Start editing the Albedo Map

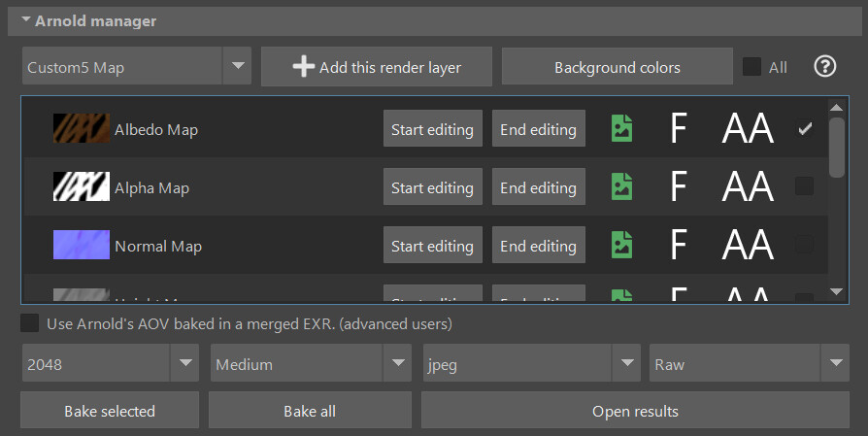click(x=433, y=128)
